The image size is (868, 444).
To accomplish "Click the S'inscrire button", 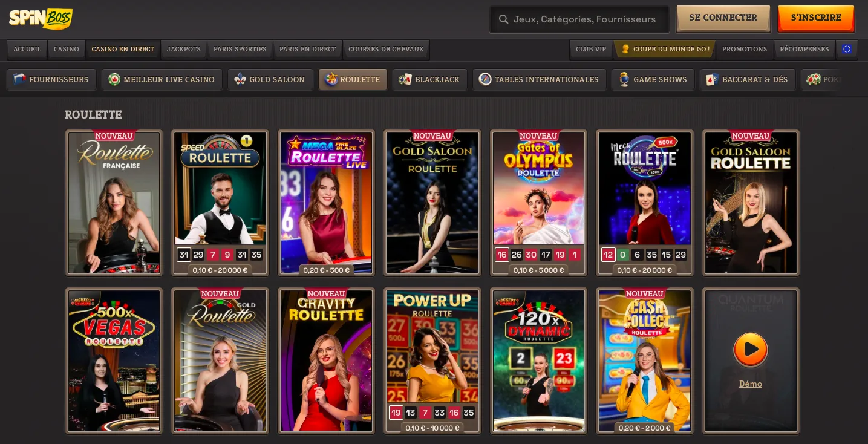I will coord(816,18).
